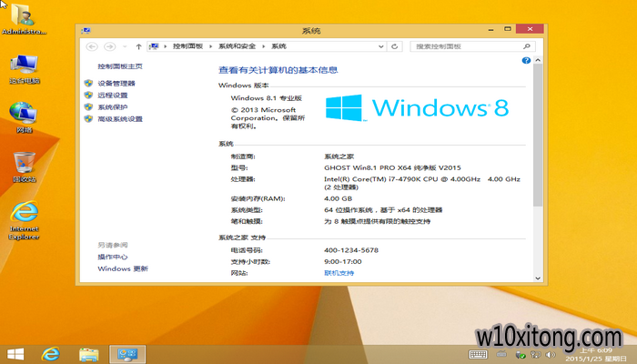Expand chevron after 系统和安全 breadcrumb

(263, 46)
